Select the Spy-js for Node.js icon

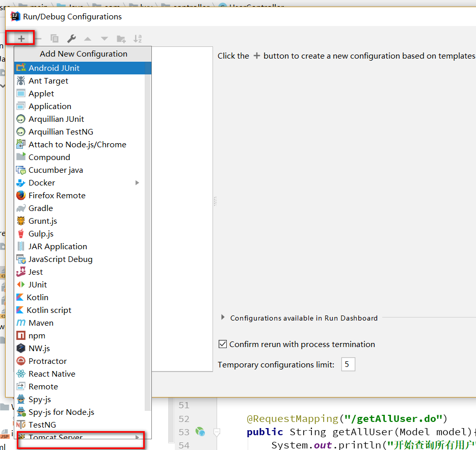21,412
